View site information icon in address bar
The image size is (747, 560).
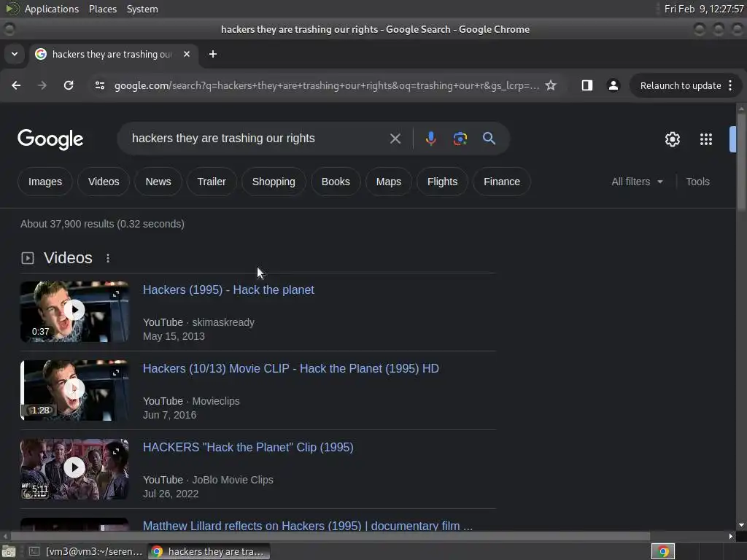pyautogui.click(x=99, y=85)
